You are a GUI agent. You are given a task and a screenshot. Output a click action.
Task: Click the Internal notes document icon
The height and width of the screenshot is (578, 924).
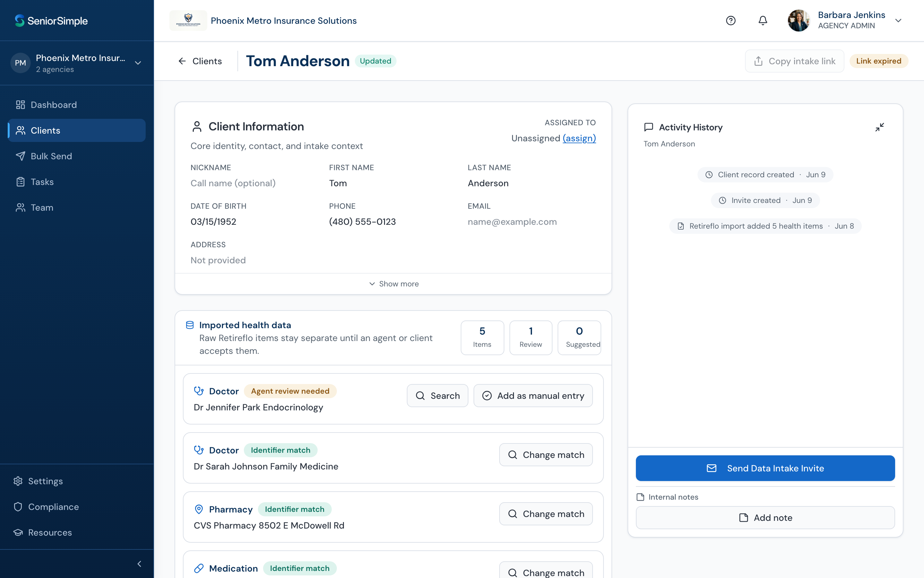640,497
